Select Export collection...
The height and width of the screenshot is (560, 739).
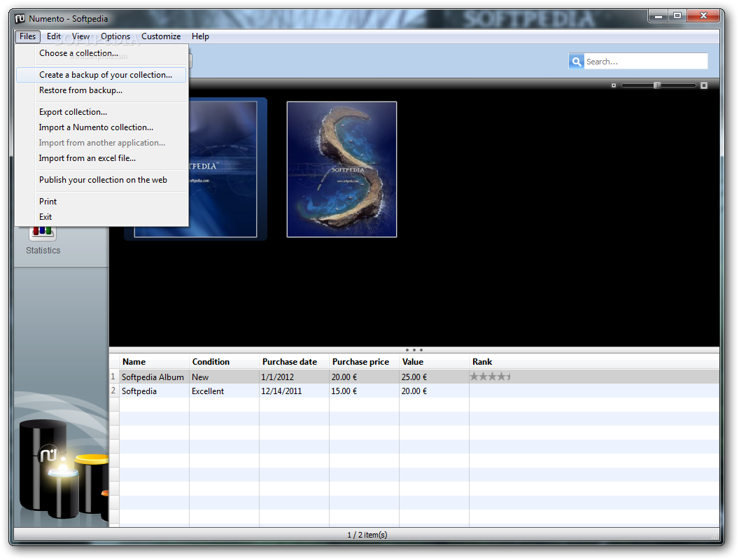coord(101,112)
